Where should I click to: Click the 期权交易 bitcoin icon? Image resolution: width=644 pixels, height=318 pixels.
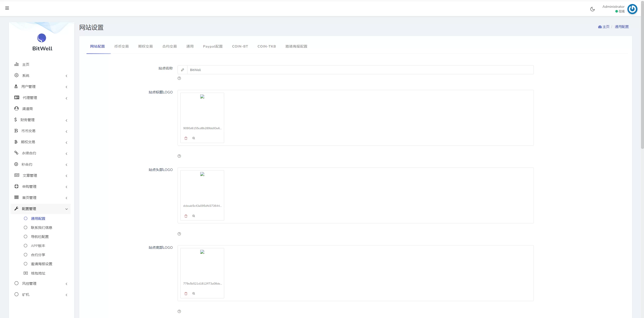click(16, 142)
